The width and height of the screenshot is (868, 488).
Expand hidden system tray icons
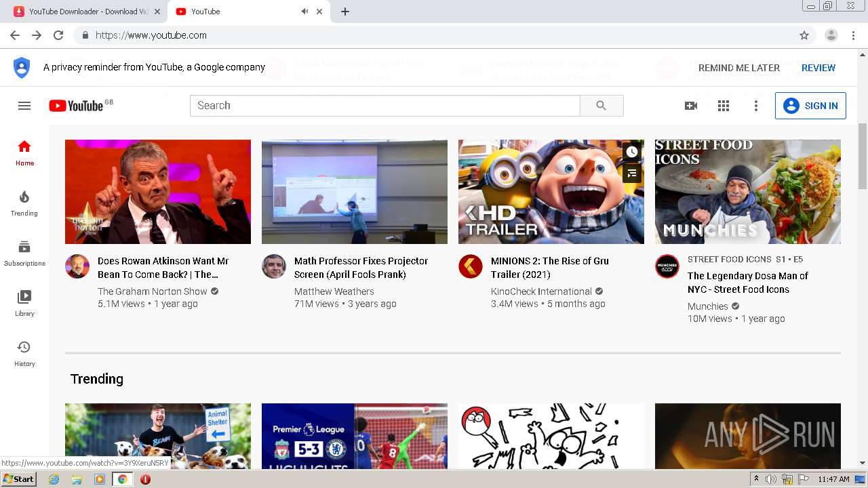point(756,479)
